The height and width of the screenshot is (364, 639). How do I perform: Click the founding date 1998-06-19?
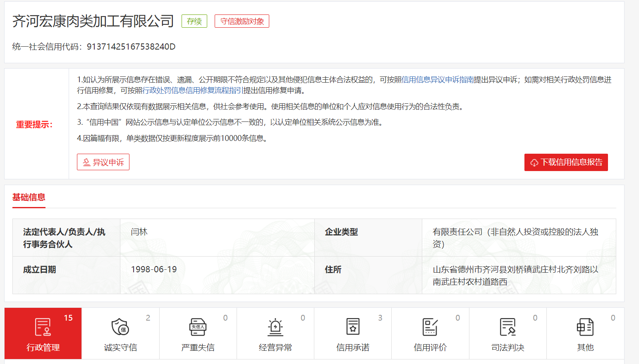(x=154, y=269)
